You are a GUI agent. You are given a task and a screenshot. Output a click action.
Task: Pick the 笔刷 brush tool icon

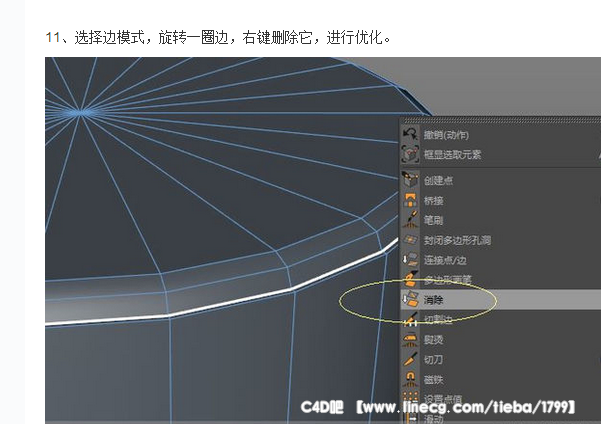tap(410, 220)
